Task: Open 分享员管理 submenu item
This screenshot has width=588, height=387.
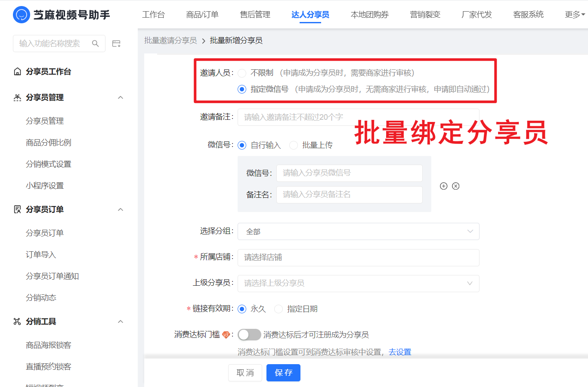Action: point(45,121)
